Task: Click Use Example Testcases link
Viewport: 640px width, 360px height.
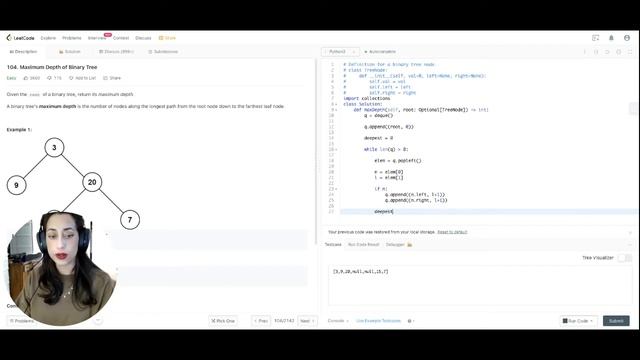Action: coord(378,321)
